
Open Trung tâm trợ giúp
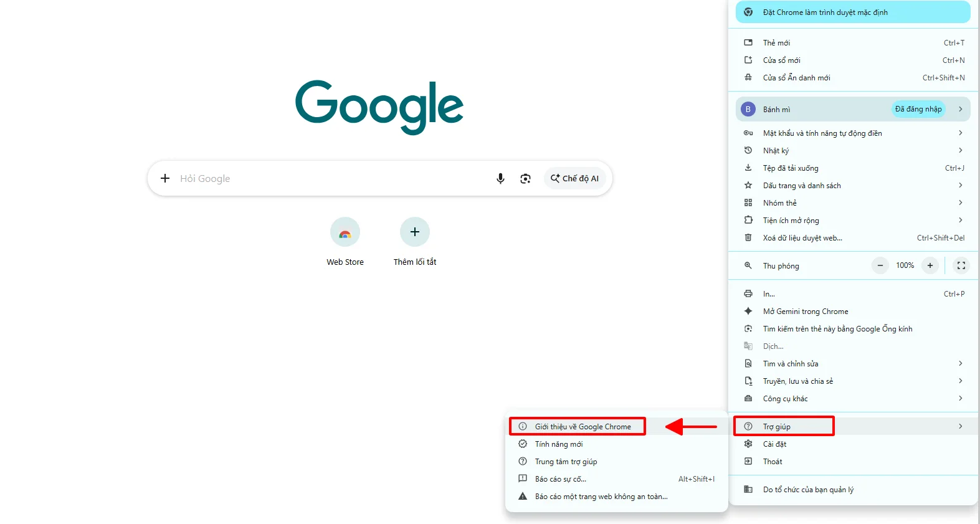click(x=616, y=462)
